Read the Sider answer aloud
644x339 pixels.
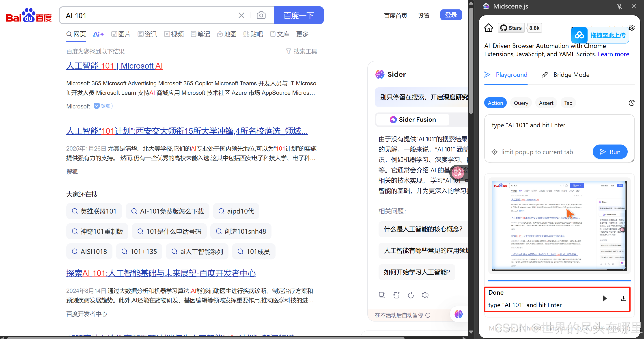pyautogui.click(x=425, y=295)
